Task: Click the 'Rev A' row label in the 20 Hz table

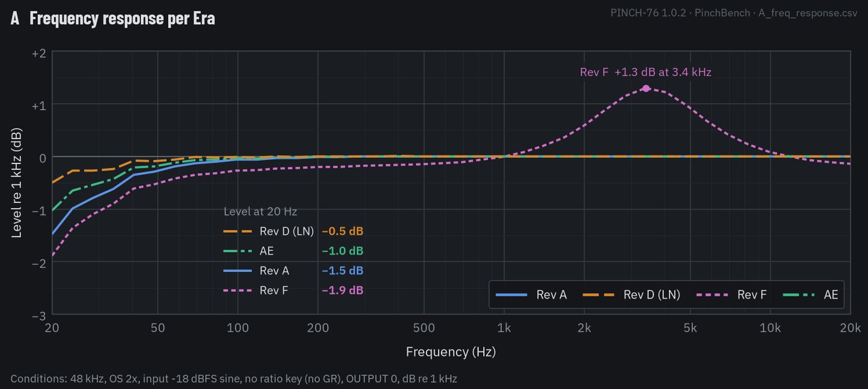Action: click(274, 271)
